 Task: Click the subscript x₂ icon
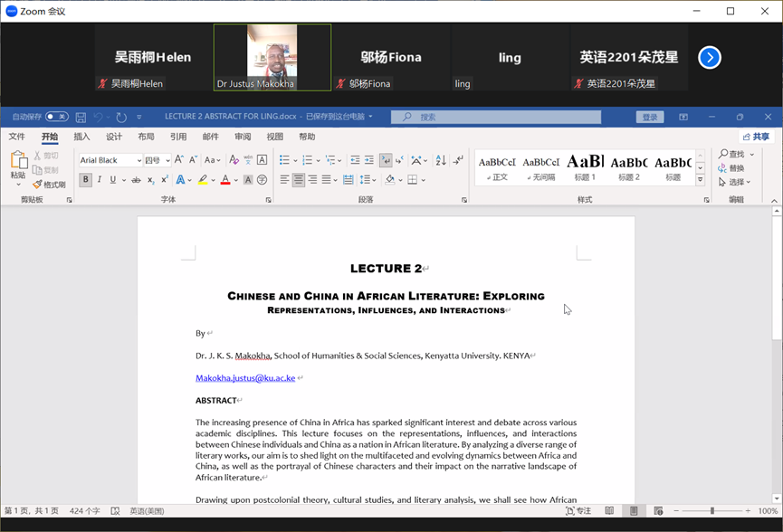coord(150,180)
